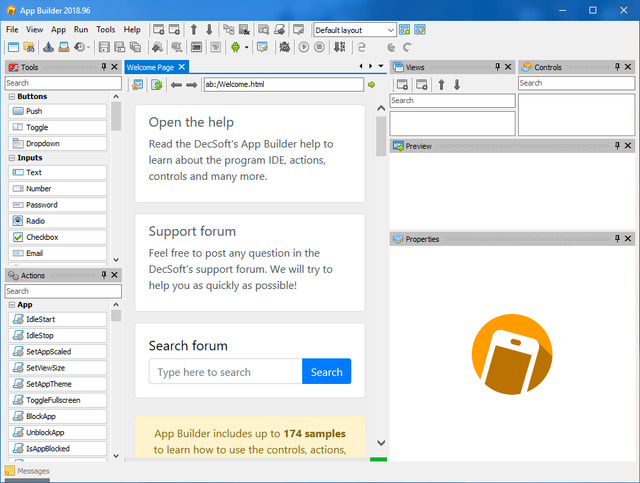Viewport: 640px width, 483px height.
Task: Click the 'Type here to search' forum field
Action: [x=225, y=372]
